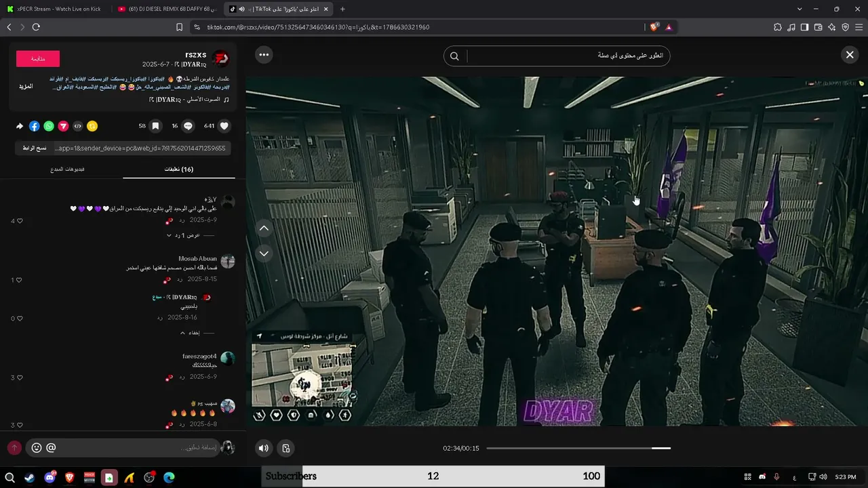Open comments via the speech bubble icon
The width and height of the screenshot is (868, 488).
[189, 126]
